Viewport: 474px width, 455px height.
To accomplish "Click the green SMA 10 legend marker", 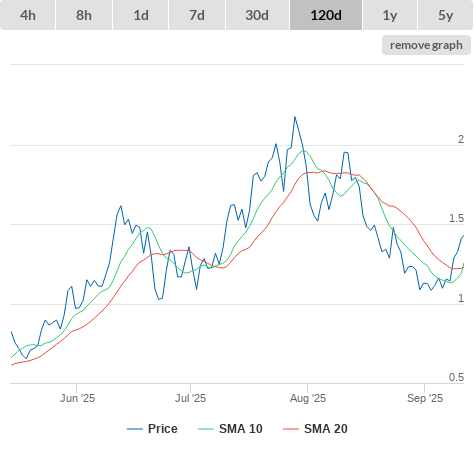I will tap(206, 429).
